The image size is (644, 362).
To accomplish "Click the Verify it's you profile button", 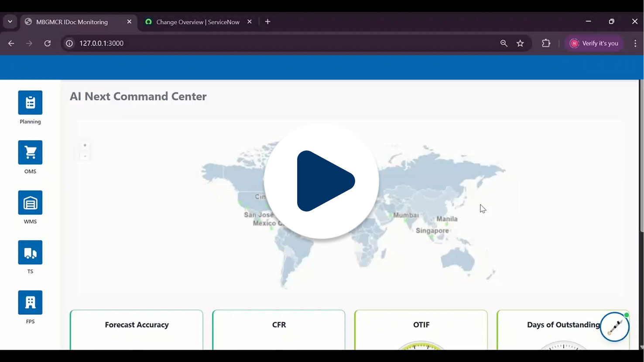I will tap(594, 43).
